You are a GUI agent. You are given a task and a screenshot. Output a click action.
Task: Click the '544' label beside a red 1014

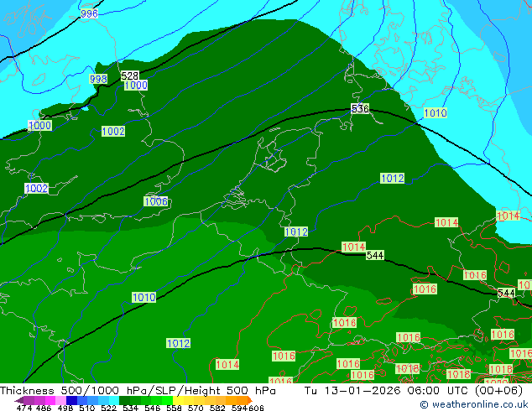click(375, 255)
